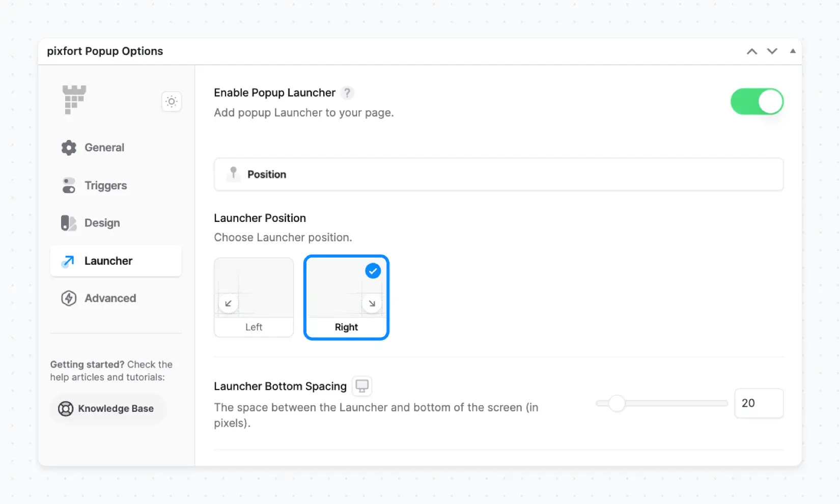Click the Advanced lightning bolt icon
This screenshot has width=840, height=504.
(69, 298)
